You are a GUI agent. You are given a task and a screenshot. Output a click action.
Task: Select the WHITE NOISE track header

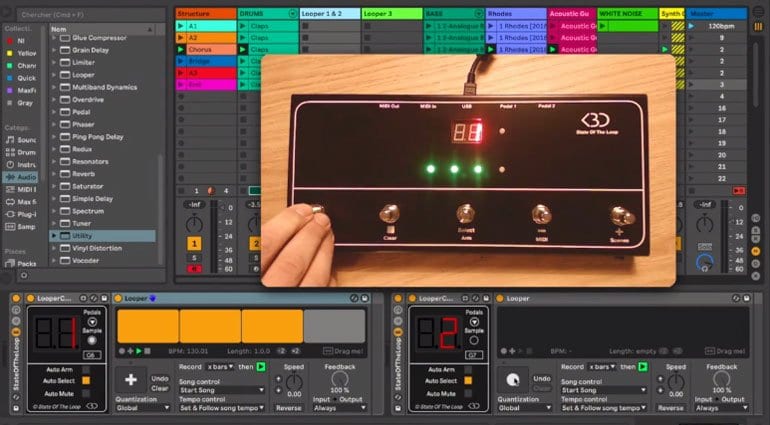coord(628,13)
